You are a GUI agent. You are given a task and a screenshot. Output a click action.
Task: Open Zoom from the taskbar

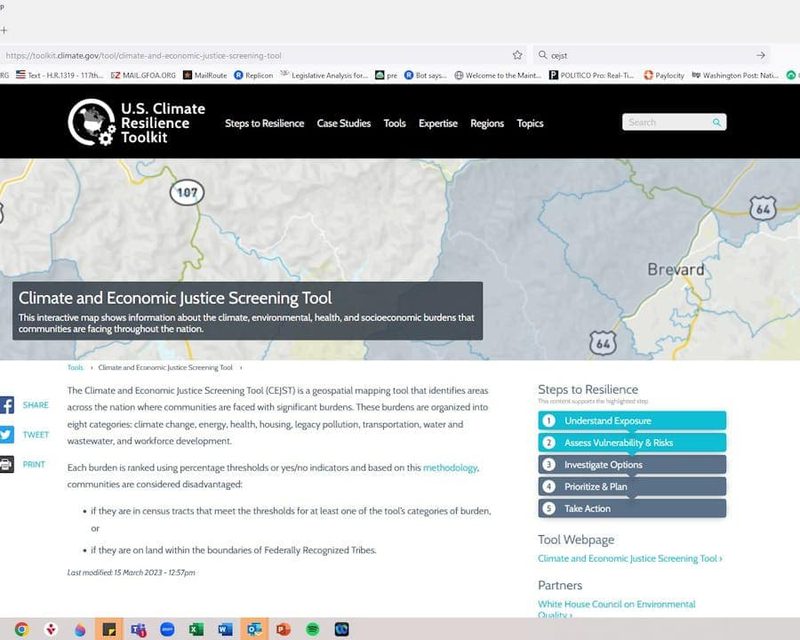pyautogui.click(x=167, y=629)
